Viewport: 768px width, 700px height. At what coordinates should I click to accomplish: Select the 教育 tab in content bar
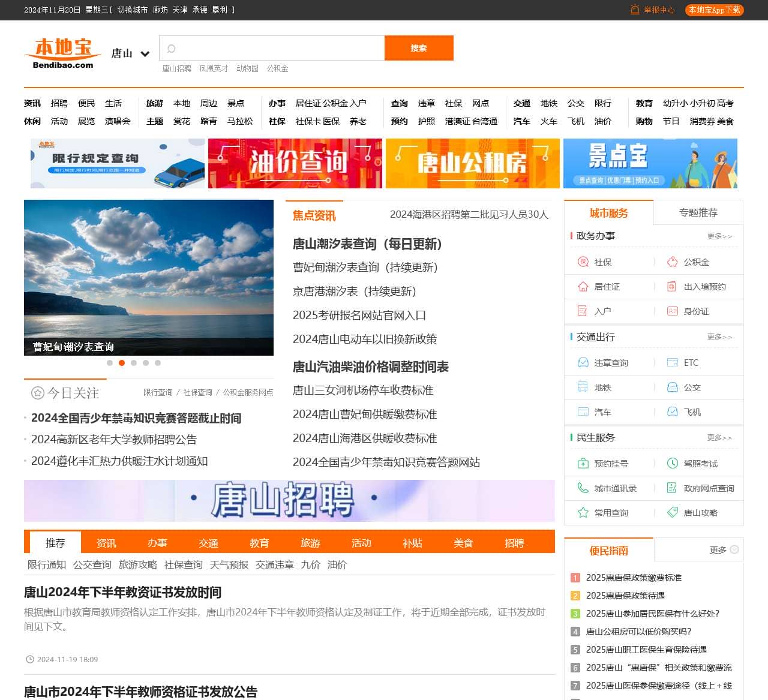[259, 543]
